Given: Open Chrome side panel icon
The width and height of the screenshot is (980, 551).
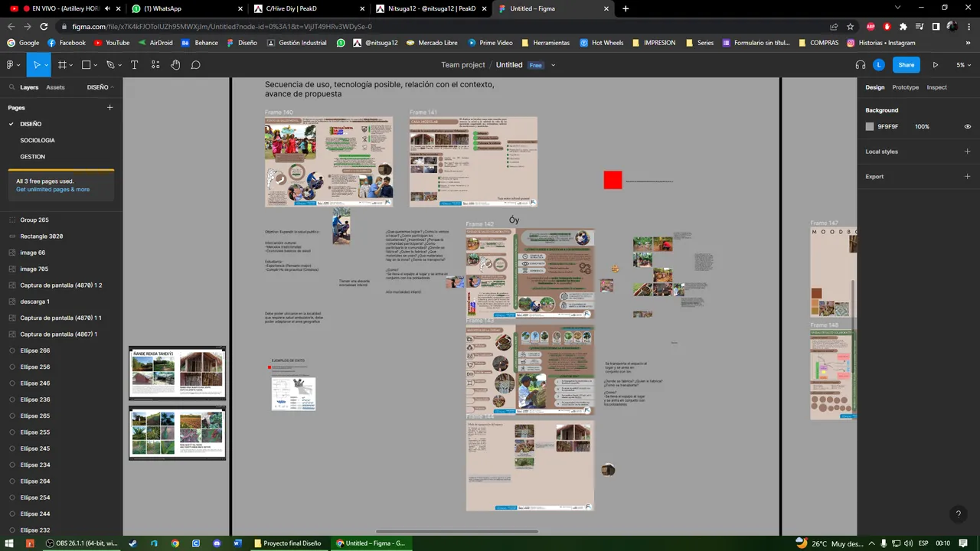Looking at the screenshot, I should coord(936,26).
